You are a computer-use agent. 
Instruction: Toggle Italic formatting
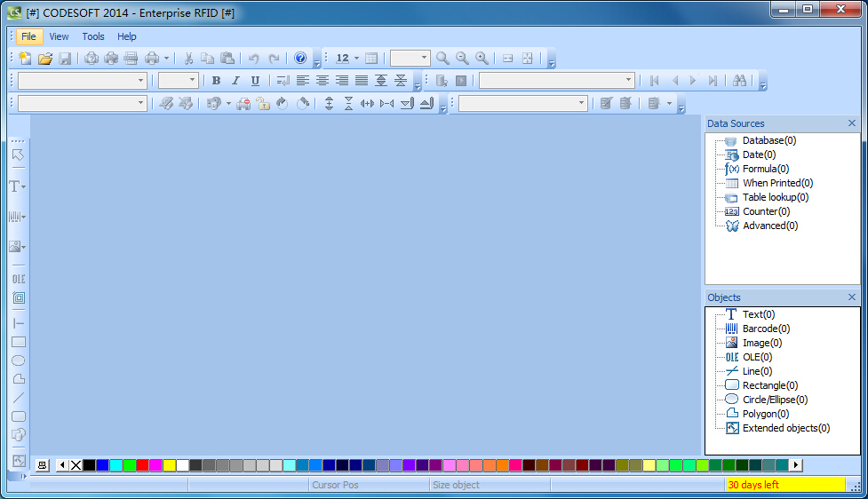[x=235, y=81]
